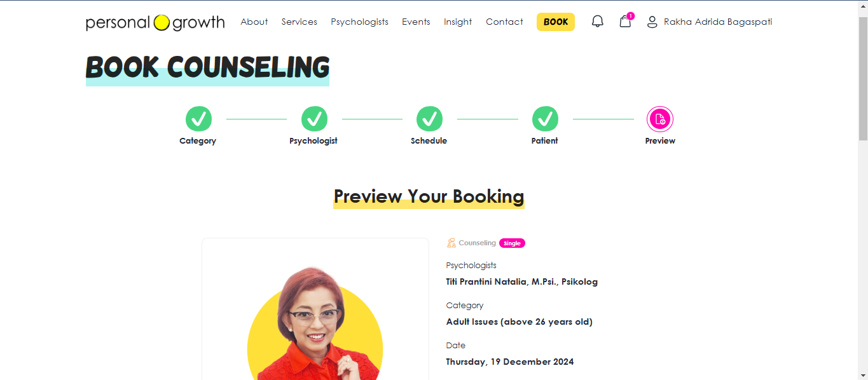The image size is (868, 380).
Task: Click the Category step checkmark circle
Action: [x=198, y=119]
